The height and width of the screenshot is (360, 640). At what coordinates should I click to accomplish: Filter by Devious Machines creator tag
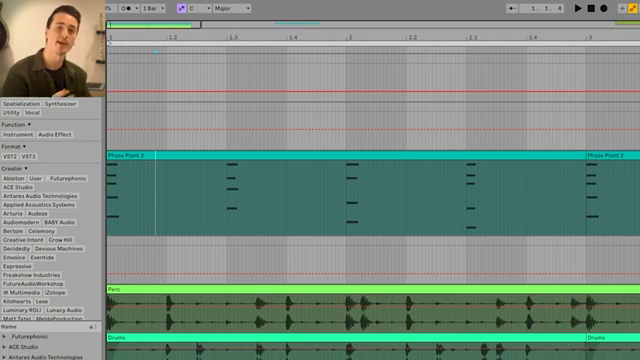point(59,249)
